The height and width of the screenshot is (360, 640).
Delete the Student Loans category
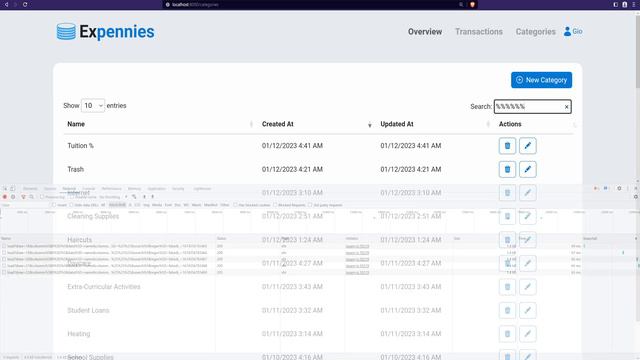click(507, 310)
